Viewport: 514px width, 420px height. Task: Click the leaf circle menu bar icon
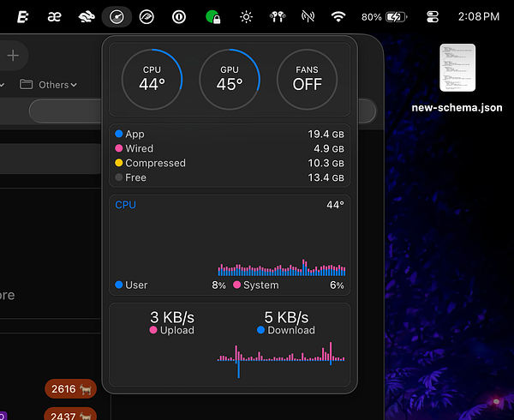coord(146,17)
